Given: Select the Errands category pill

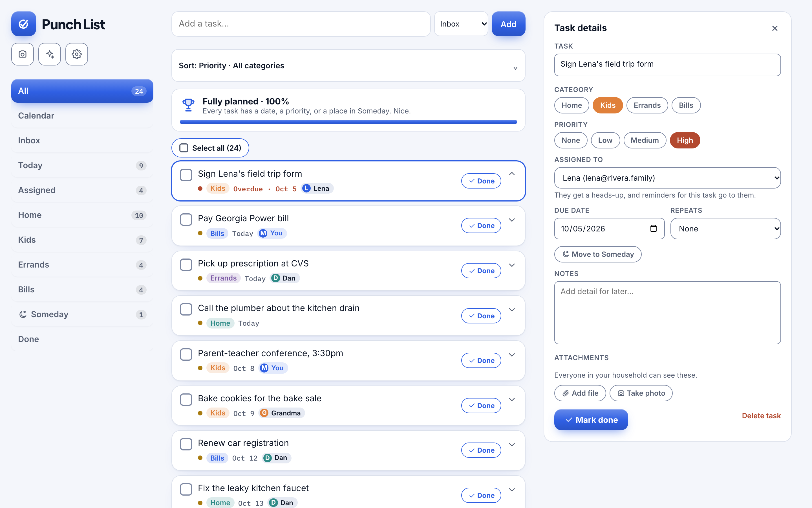Looking at the screenshot, I should click(x=647, y=105).
